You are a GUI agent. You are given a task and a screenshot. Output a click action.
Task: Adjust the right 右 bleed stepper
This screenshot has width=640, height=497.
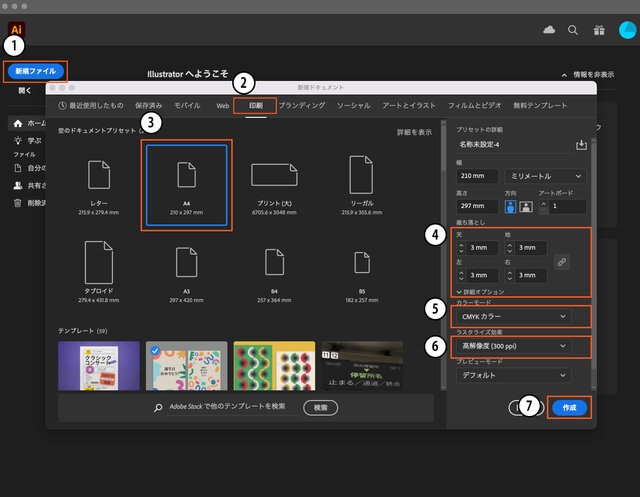509,275
